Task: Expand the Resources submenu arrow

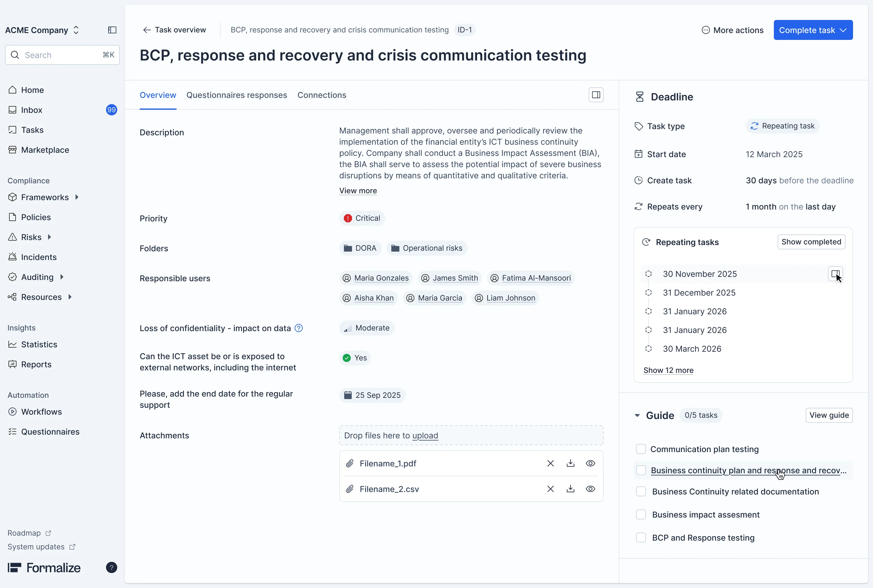Action: coord(70,297)
